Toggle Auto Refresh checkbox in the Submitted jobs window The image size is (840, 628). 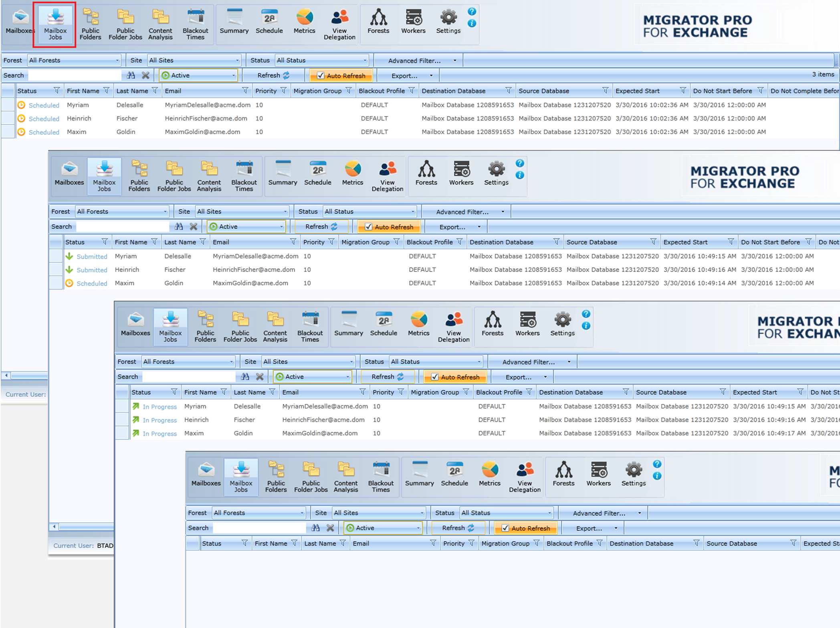click(369, 227)
